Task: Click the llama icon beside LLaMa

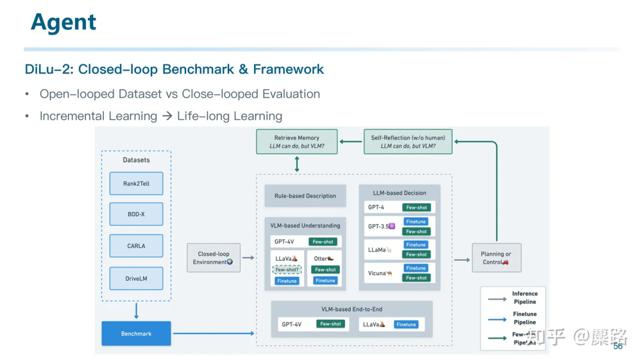Action: click(x=389, y=250)
